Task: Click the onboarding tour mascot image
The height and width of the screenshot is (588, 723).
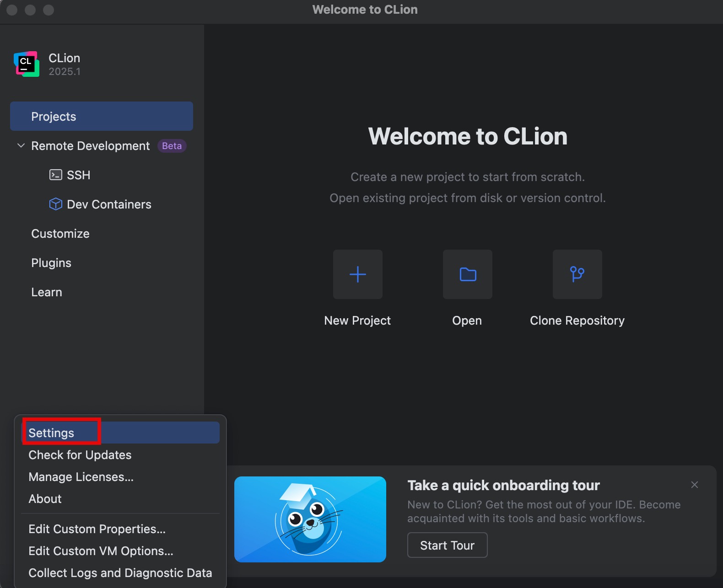Action: (x=310, y=519)
